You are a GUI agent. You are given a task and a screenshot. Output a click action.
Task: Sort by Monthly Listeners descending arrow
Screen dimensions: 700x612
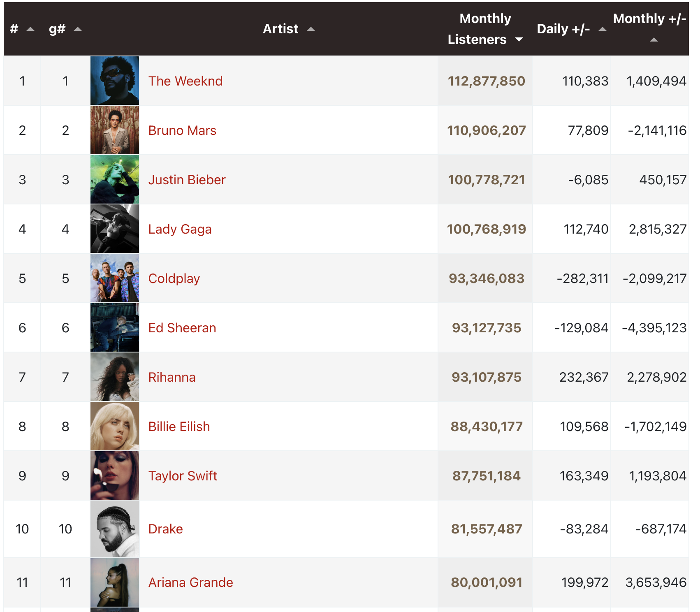click(519, 39)
